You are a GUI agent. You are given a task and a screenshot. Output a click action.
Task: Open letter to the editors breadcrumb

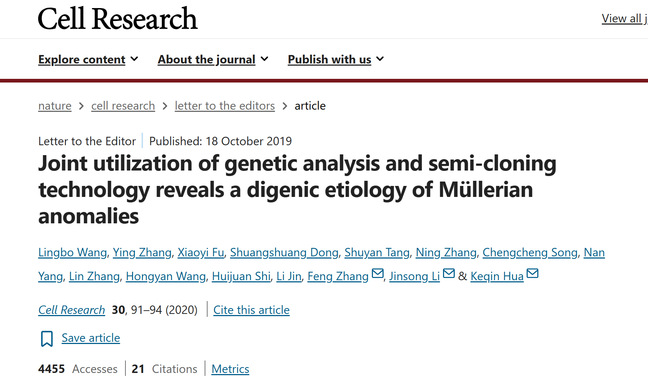coord(225,106)
